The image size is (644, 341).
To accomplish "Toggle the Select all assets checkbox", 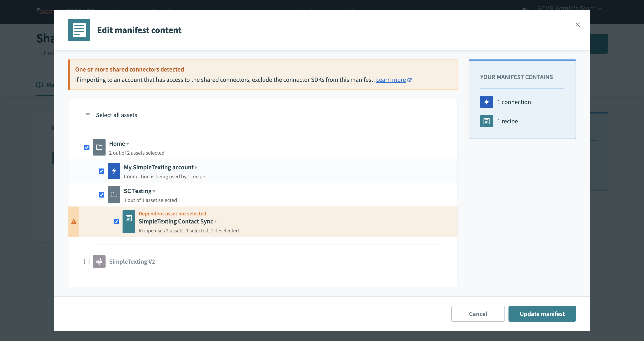I will click(87, 114).
